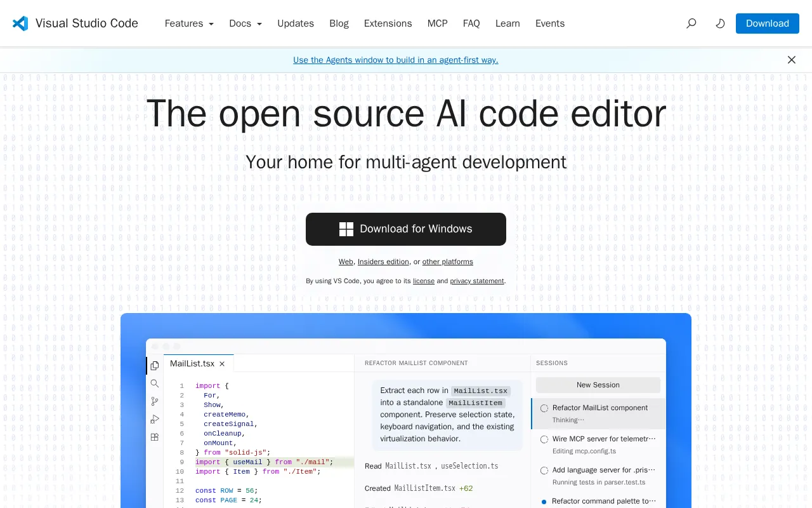Select the Explorer files icon in sidebar

pos(155,366)
